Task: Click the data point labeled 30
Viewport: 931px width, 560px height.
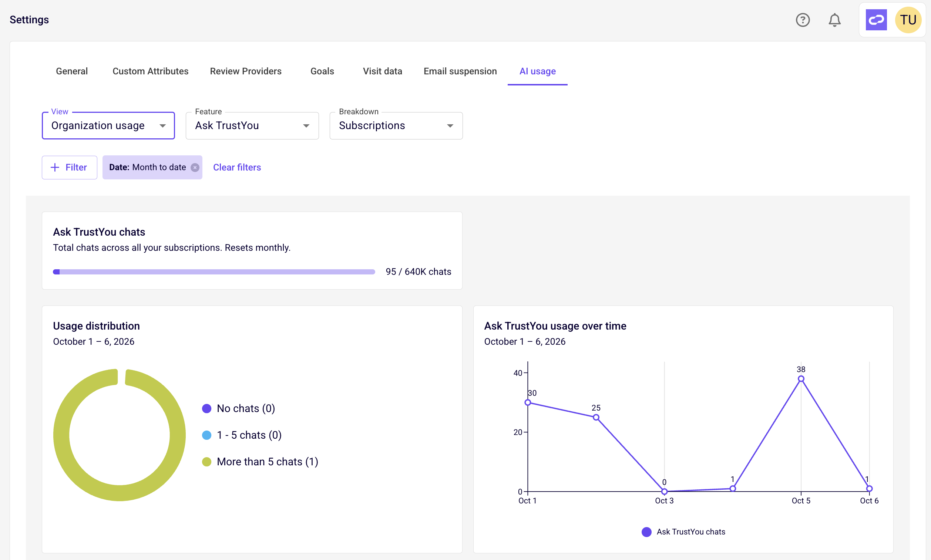Action: (x=528, y=403)
